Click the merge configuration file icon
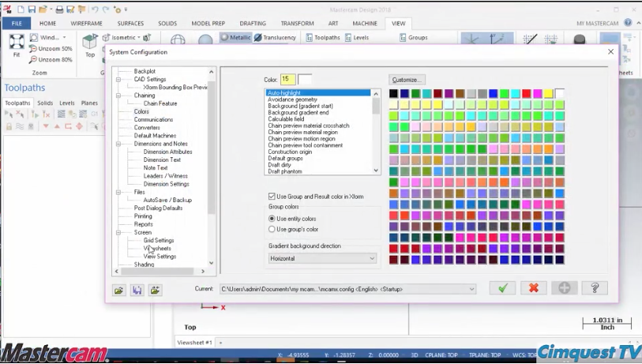The width and height of the screenshot is (642, 364). pos(156,291)
